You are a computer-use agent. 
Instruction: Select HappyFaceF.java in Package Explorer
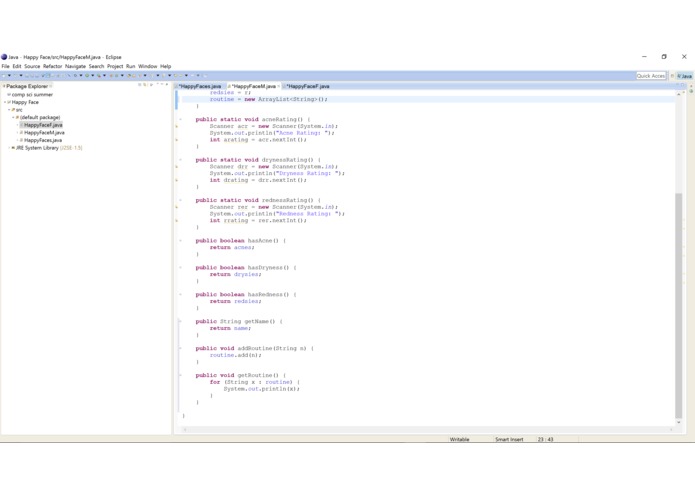[43, 125]
